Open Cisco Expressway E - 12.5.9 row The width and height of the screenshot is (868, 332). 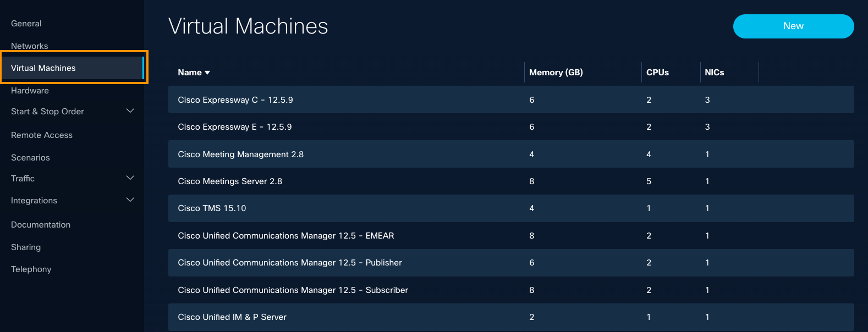[511, 127]
